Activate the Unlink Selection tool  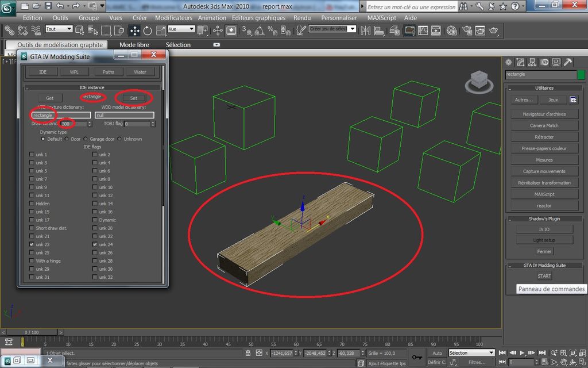tap(22, 30)
